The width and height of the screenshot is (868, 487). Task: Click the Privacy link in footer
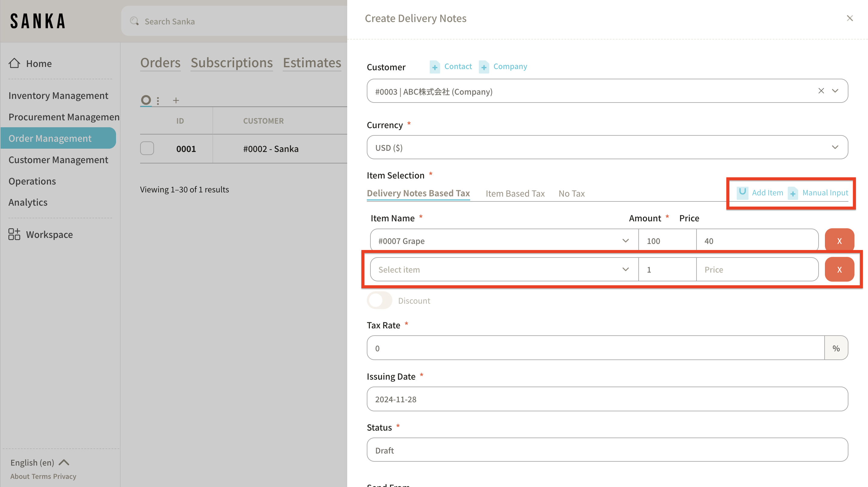65,476
